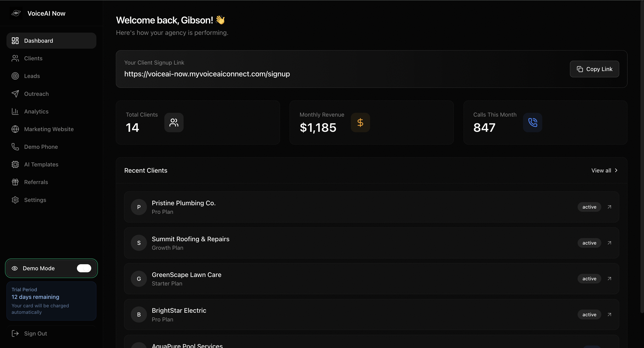Open Pristine Plumbing Co. via arrow icon
Image resolution: width=644 pixels, height=348 pixels.
[609, 207]
